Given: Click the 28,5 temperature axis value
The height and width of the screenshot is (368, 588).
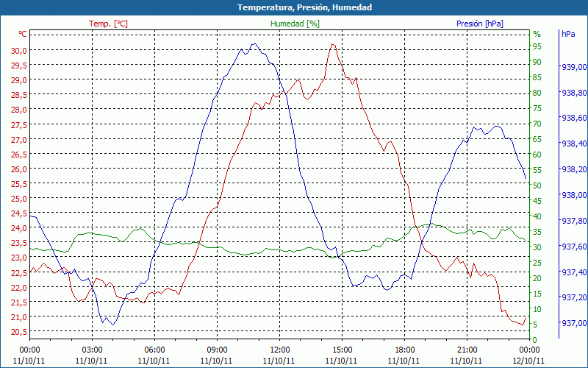Looking at the screenshot, I should (x=19, y=95).
